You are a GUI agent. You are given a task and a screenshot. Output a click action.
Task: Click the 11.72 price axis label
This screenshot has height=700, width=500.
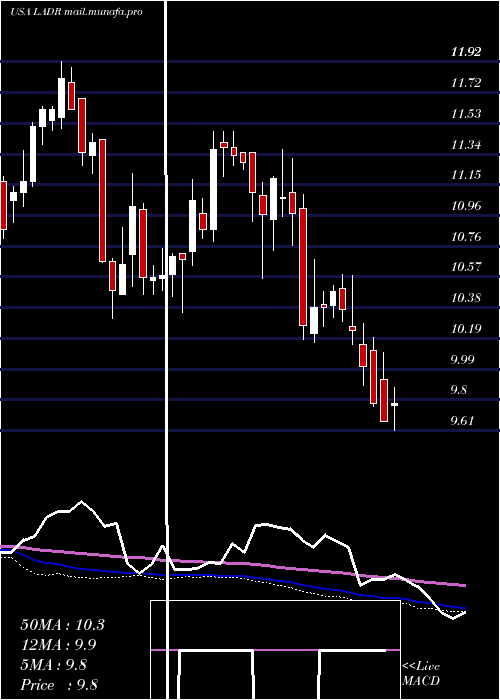(466, 83)
